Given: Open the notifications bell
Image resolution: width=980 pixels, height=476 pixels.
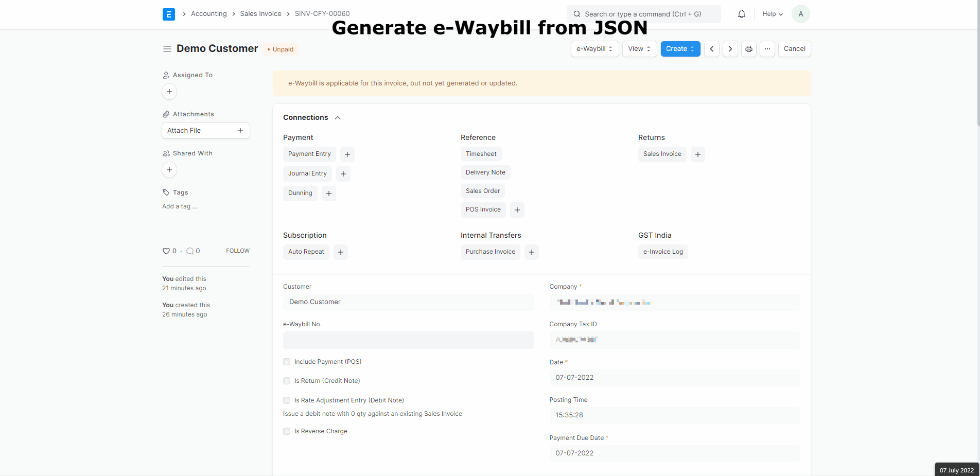Looking at the screenshot, I should tap(741, 14).
